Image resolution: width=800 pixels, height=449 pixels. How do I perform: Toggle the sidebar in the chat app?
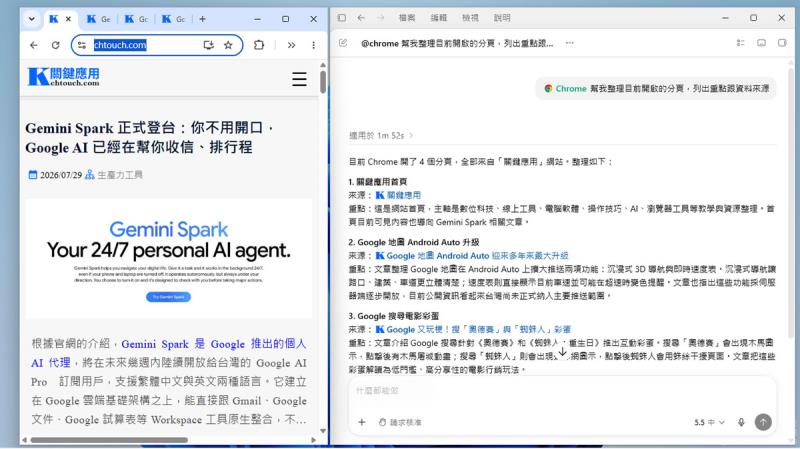pyautogui.click(x=342, y=18)
